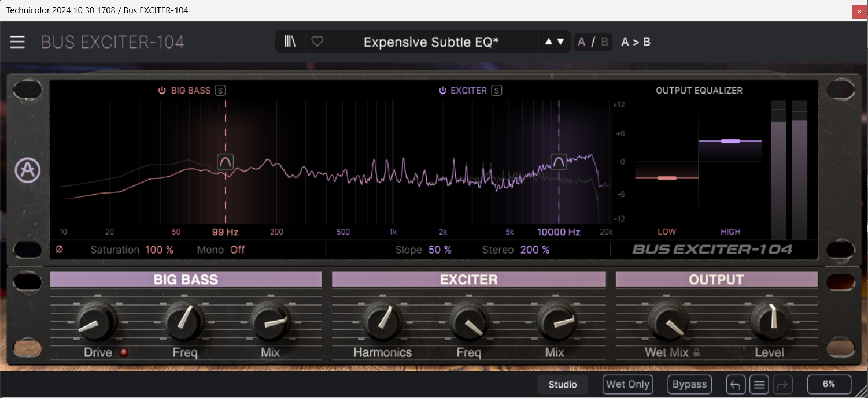Solo the Big Bass band

(x=220, y=90)
